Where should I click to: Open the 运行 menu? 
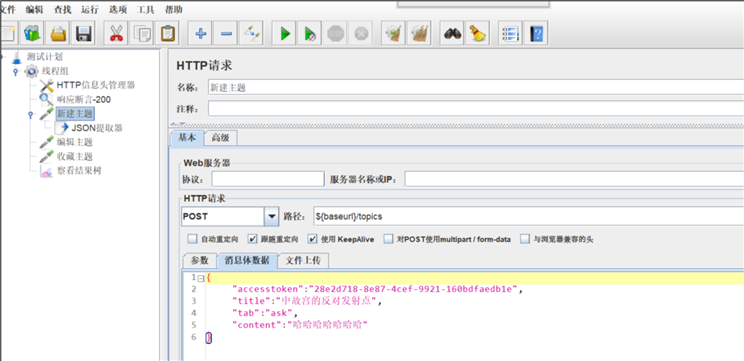[x=90, y=9]
